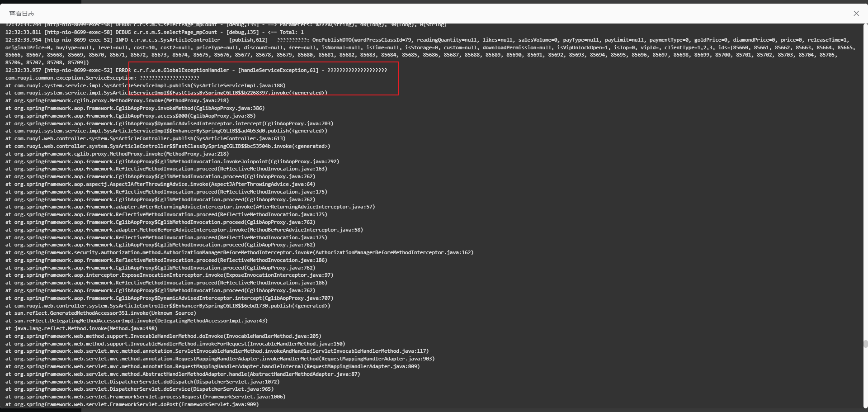Select the SysArticleController.java:613 publish frame
This screenshot has width=868, height=412.
coord(146,139)
